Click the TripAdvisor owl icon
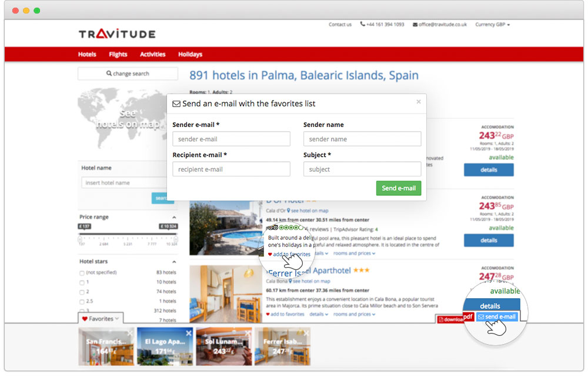588x380 pixels. coord(272,228)
